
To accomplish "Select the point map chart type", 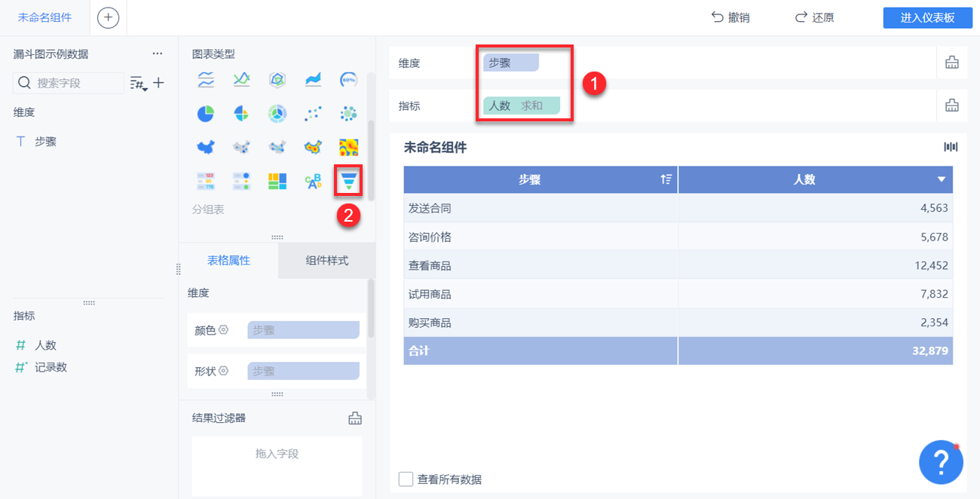I will 241,147.
